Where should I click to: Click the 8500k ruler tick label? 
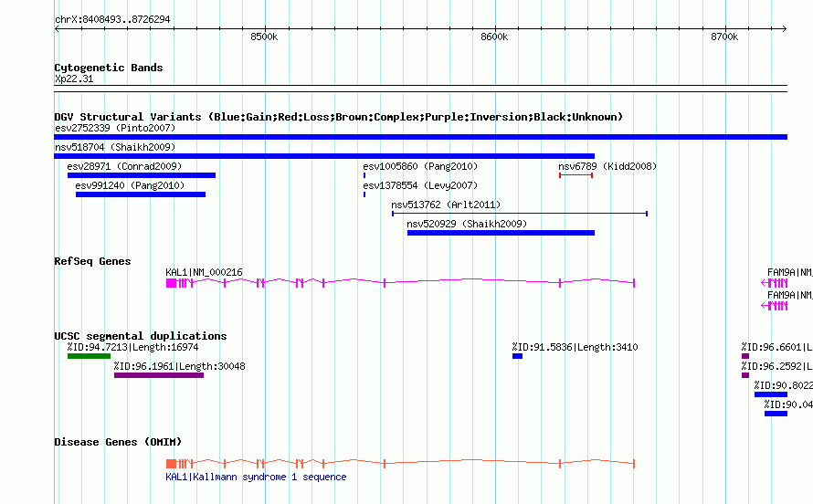pos(264,37)
